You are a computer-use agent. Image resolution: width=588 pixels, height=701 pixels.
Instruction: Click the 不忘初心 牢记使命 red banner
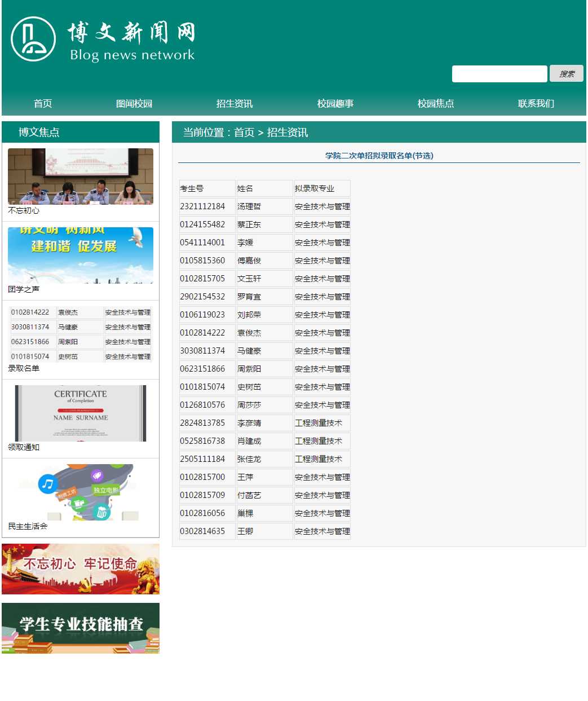click(81, 568)
